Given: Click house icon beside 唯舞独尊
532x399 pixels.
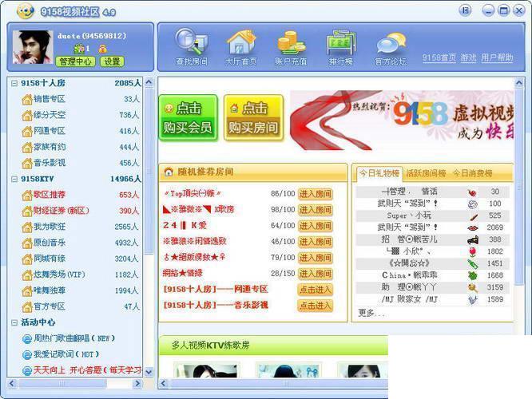Looking at the screenshot, I should (27, 291).
